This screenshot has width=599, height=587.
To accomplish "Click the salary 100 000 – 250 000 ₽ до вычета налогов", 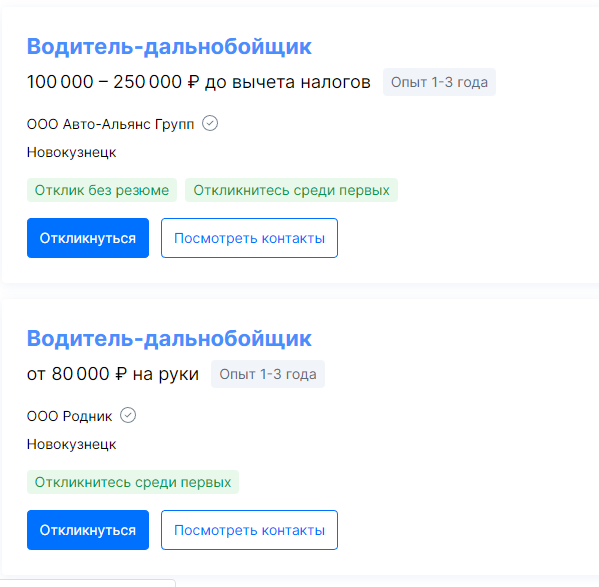I will coord(199,82).
